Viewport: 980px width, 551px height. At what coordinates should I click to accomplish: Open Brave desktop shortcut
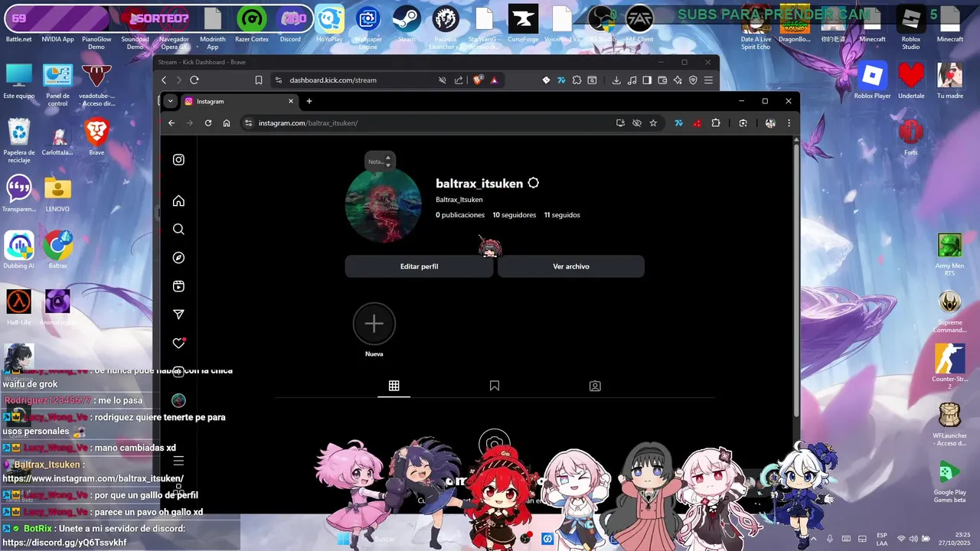coord(96,137)
